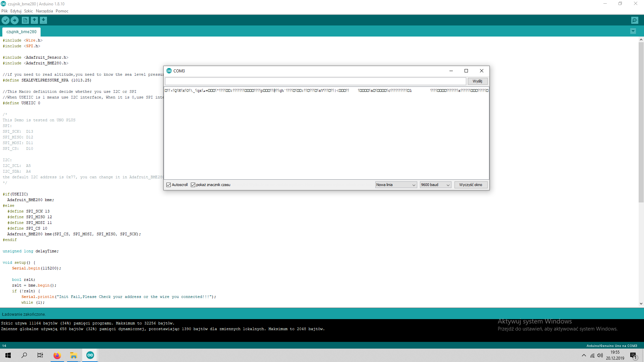Click the network Wi-Fi tray icon
644x362 pixels.
point(592,355)
